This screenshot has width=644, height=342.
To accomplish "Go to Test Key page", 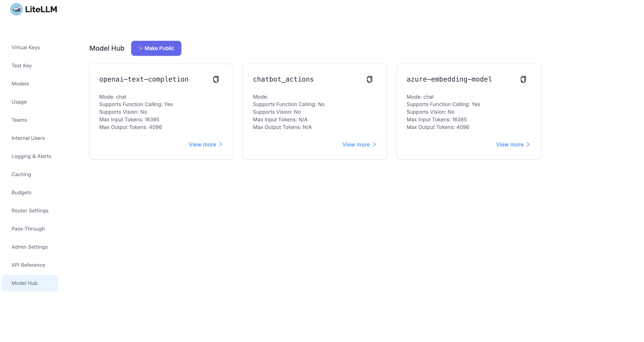I will tap(21, 66).
